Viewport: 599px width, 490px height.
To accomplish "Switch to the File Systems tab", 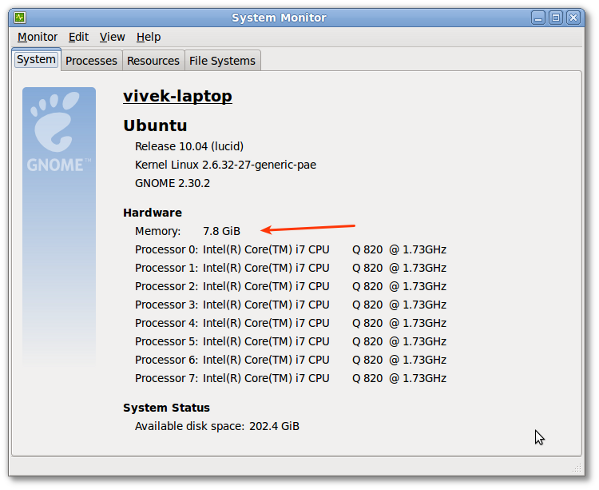I will tap(222, 61).
